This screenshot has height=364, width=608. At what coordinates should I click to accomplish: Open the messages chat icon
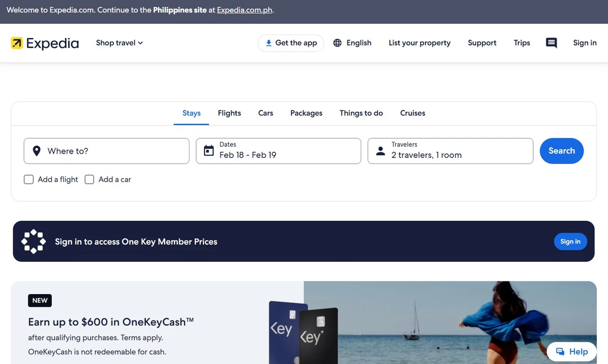(551, 43)
